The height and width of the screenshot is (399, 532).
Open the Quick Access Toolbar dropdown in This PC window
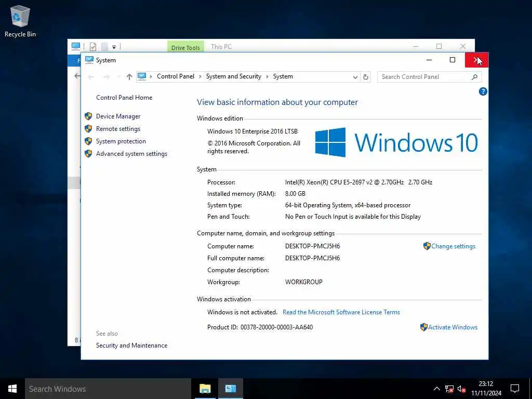(x=114, y=47)
